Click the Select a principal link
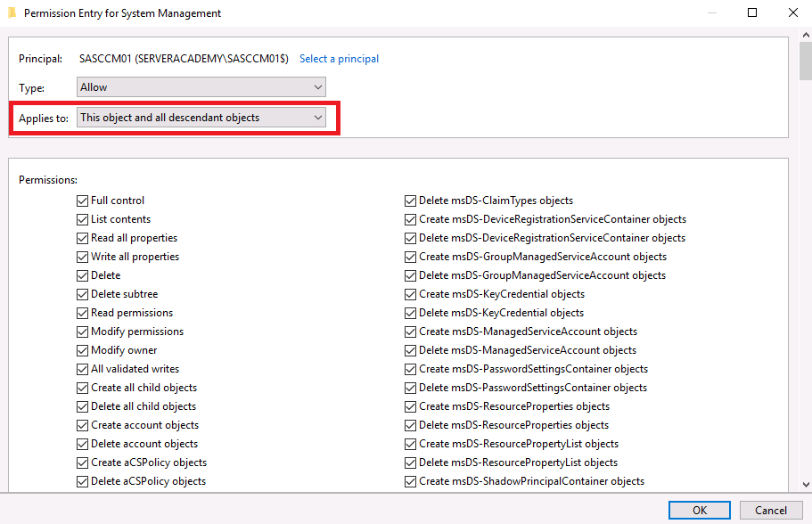 [x=340, y=59]
